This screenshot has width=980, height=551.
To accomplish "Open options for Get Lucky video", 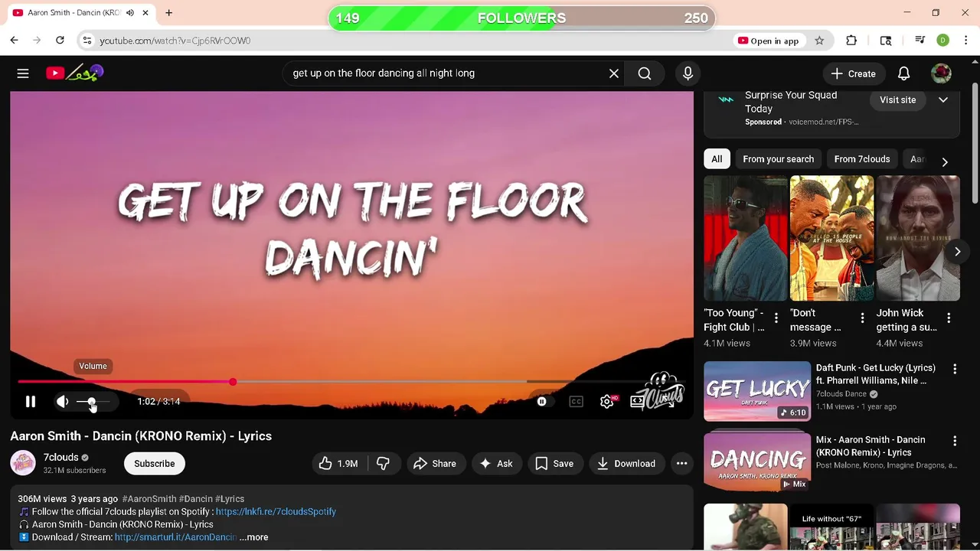I will pos(955,370).
